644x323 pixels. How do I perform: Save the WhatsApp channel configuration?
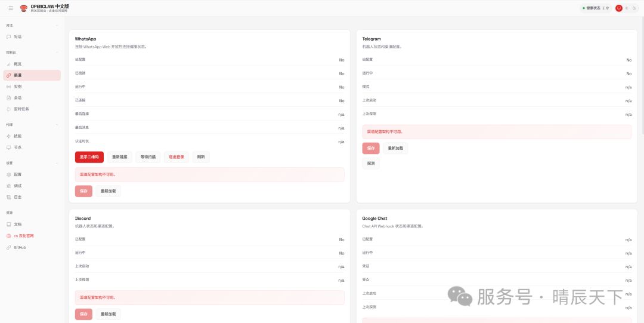click(x=84, y=191)
